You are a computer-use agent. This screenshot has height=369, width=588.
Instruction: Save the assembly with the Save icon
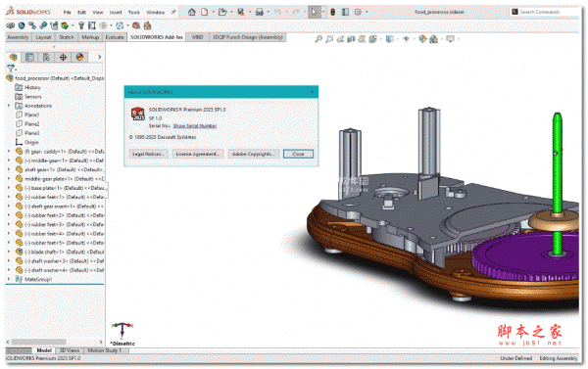click(x=241, y=12)
